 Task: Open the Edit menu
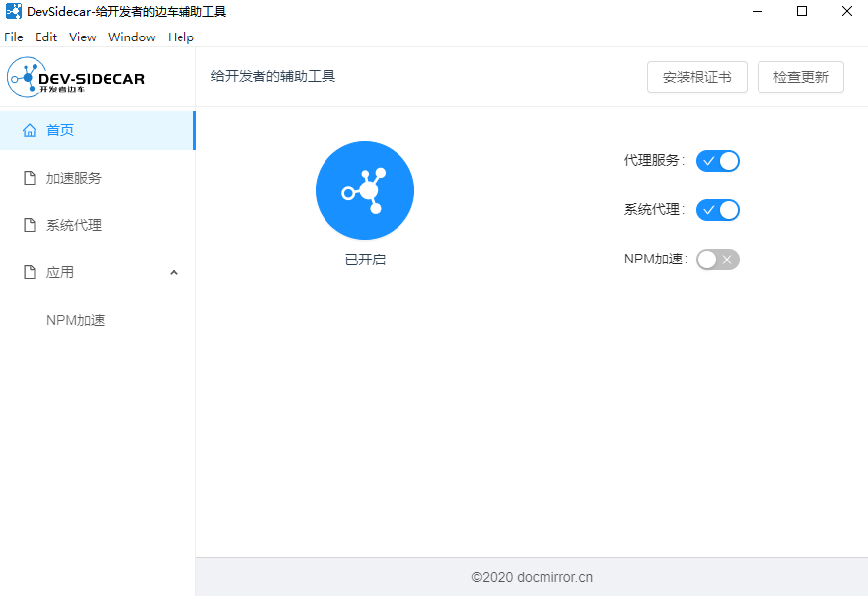46,37
